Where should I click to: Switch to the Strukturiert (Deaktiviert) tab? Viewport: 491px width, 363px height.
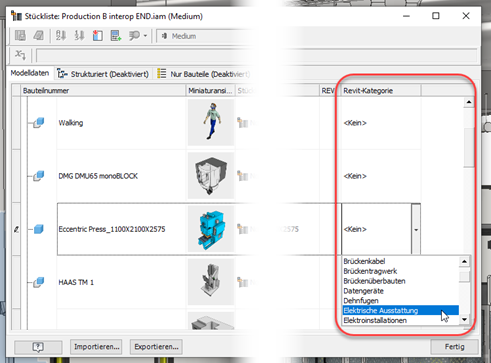103,74
